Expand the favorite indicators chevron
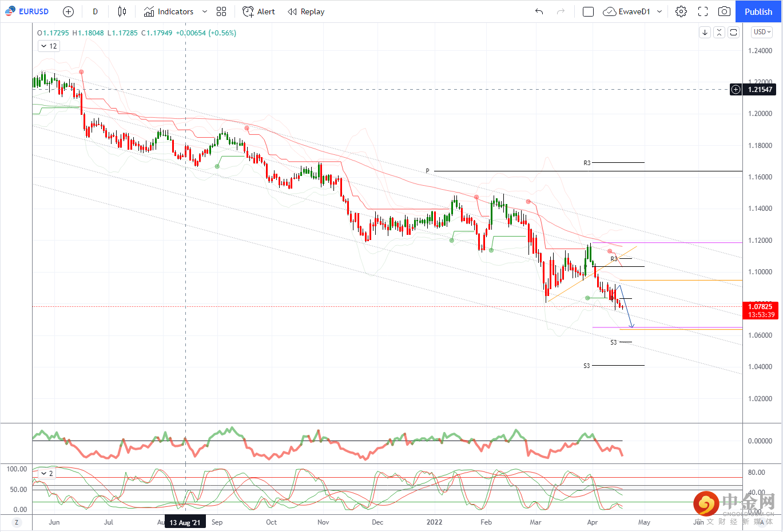This screenshot has height=532, width=783. pos(205,11)
